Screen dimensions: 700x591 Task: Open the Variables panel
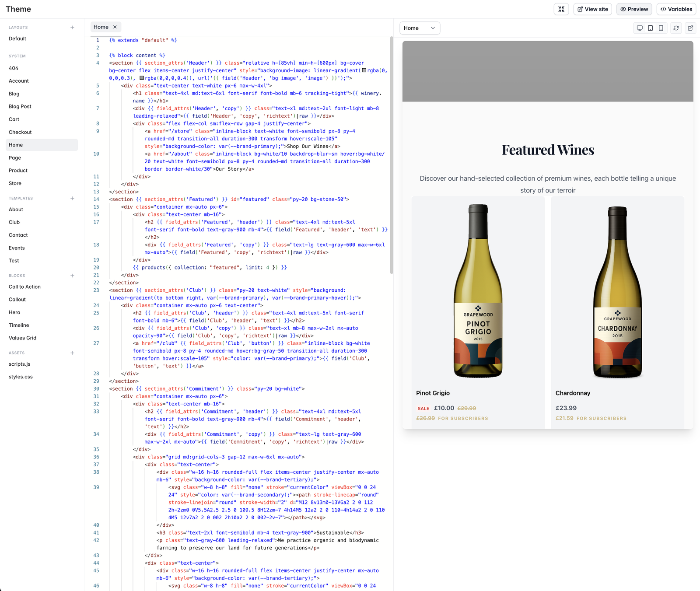pyautogui.click(x=676, y=9)
